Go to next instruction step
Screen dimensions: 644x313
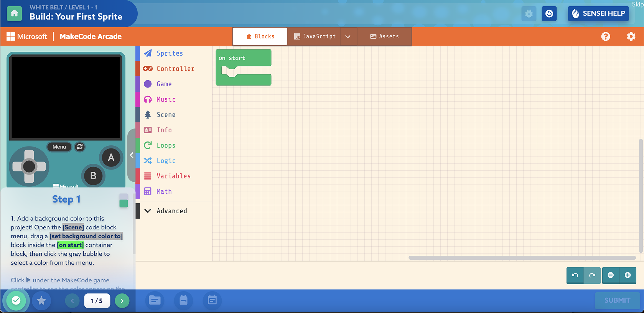coord(122,301)
